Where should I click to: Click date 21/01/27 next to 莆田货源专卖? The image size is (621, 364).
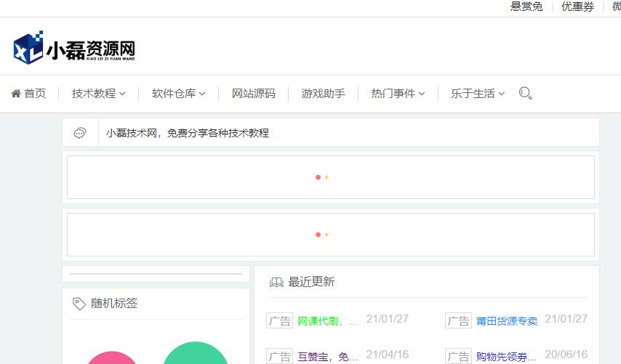[x=566, y=319]
